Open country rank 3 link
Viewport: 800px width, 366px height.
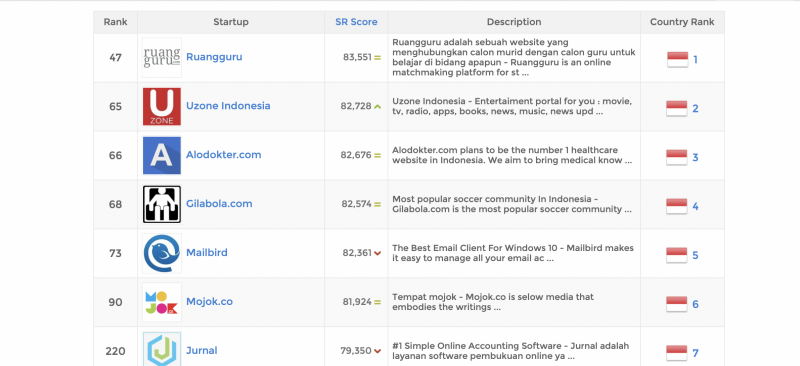click(695, 158)
